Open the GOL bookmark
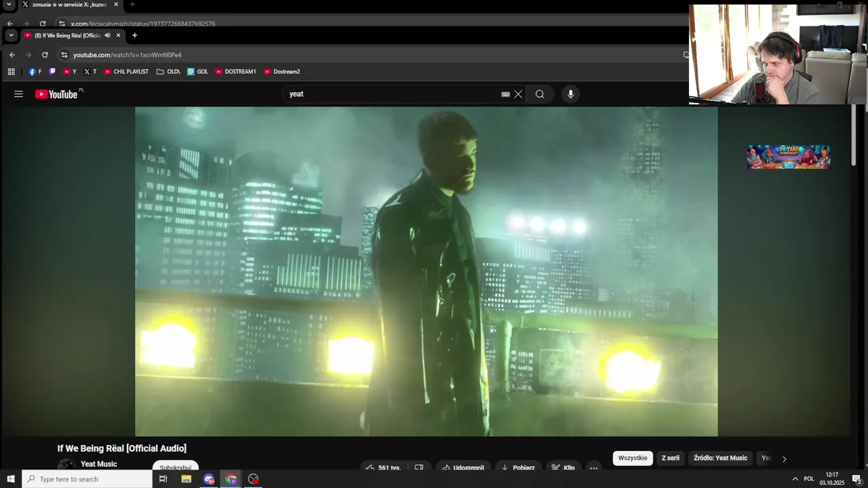This screenshot has height=488, width=868. 198,71
